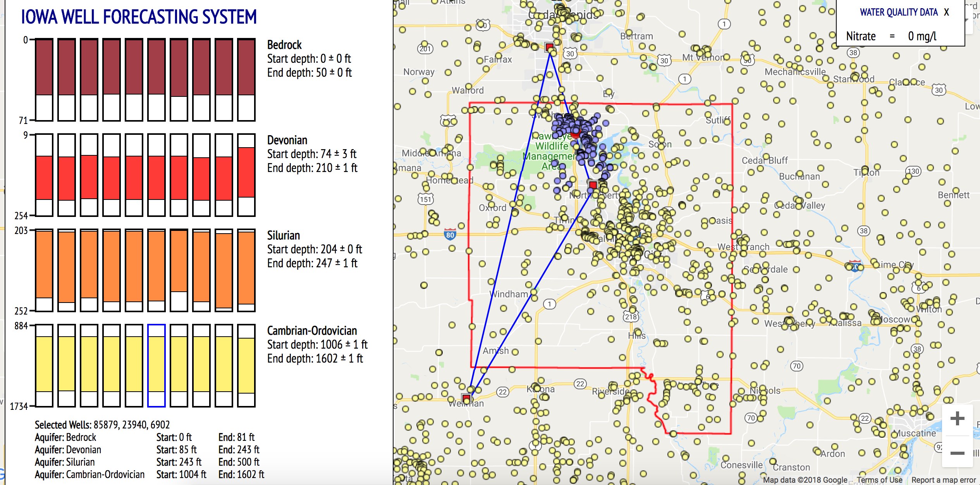Click the map zoom in plus button
Viewport: 980px width, 485px height.
coord(957,418)
